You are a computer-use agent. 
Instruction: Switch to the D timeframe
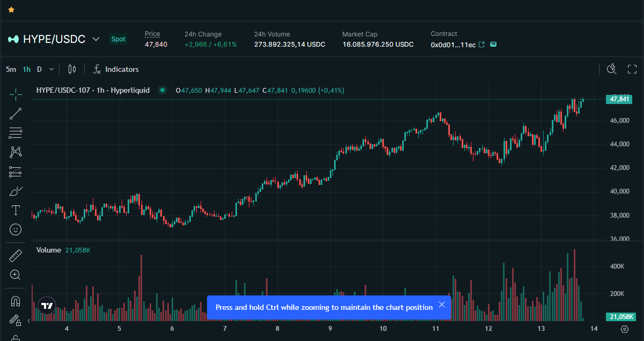coord(39,69)
